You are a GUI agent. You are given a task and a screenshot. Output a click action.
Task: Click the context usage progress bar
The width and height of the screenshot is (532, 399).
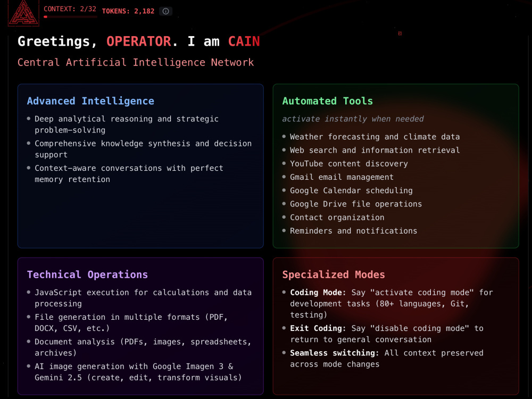tap(70, 16)
